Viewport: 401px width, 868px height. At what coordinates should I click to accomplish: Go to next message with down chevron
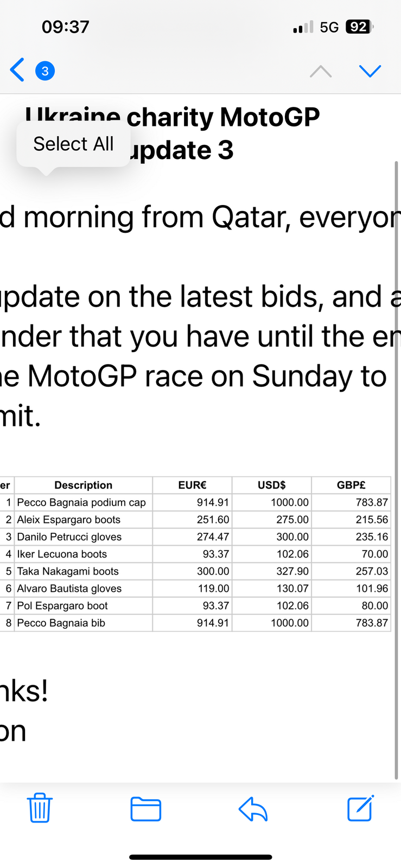(x=370, y=71)
